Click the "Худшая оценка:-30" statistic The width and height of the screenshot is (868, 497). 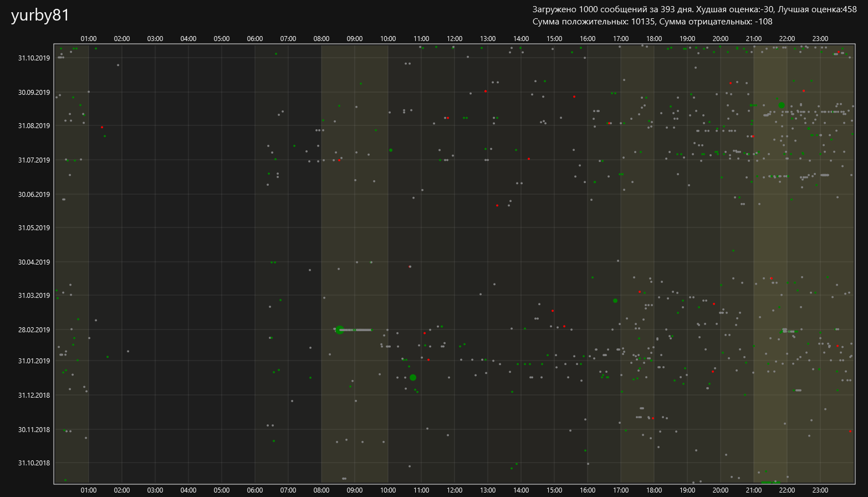coord(734,9)
